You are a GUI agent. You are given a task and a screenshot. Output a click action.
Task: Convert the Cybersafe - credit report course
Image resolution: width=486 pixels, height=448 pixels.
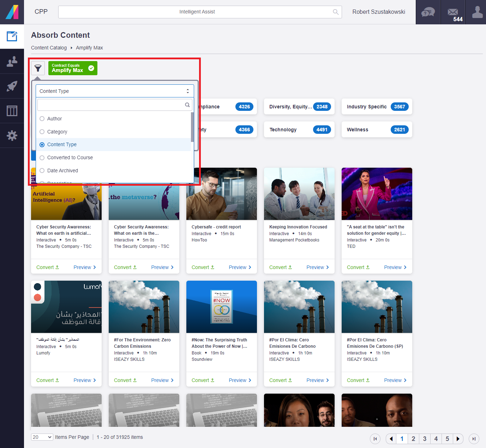click(x=203, y=267)
